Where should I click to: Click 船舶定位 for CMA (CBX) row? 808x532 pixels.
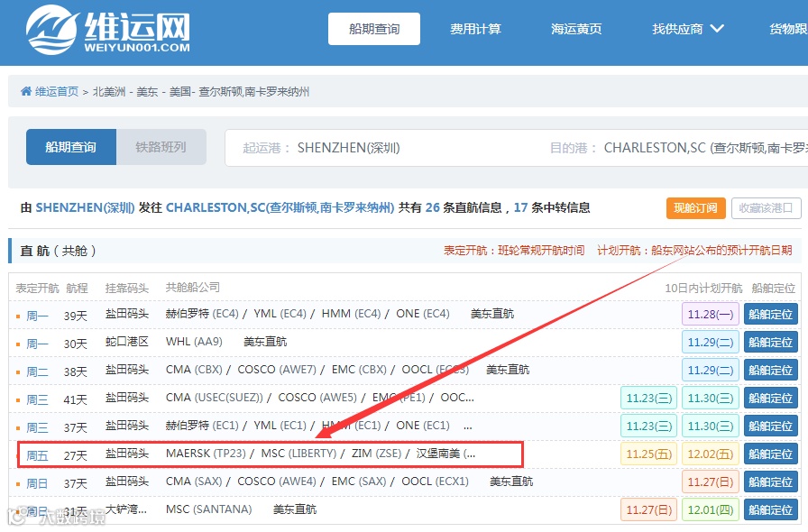tap(771, 370)
